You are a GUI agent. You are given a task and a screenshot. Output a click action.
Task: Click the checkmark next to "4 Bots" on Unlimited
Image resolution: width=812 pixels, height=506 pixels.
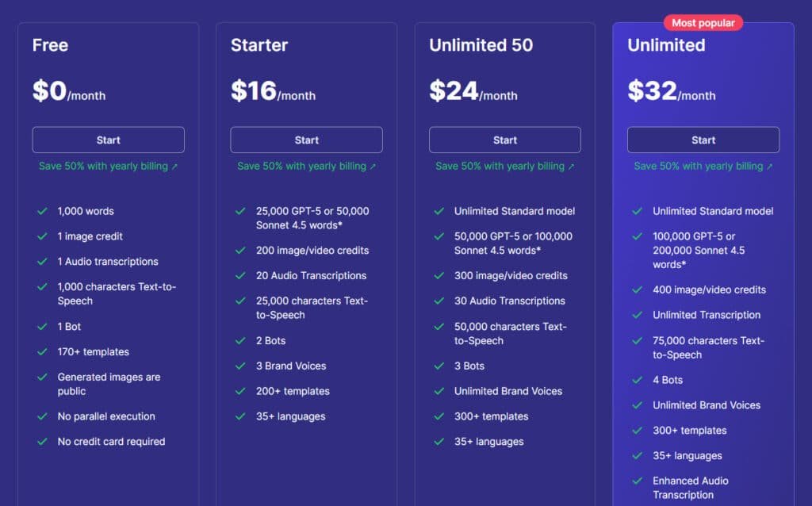click(637, 380)
